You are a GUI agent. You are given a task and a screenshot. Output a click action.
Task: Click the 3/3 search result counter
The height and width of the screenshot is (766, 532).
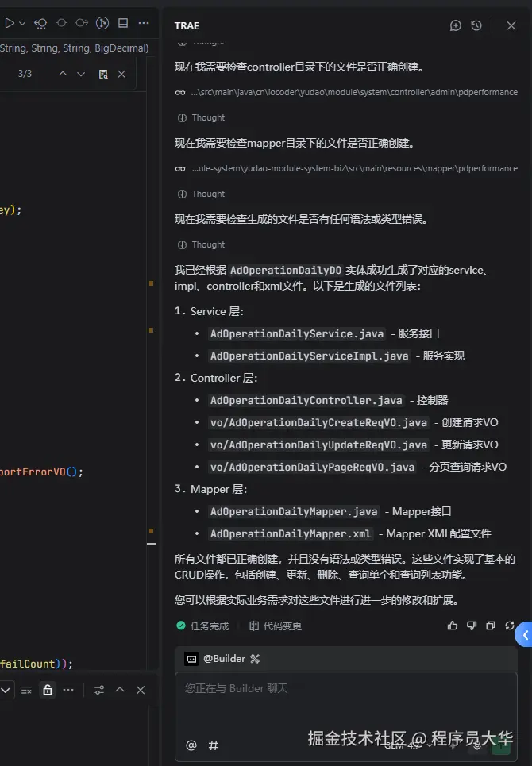(x=25, y=74)
